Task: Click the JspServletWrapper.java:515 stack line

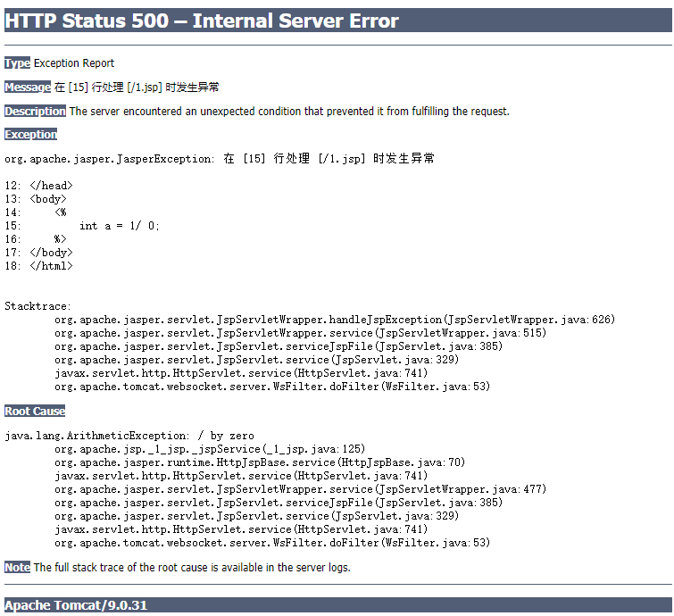Action: pos(301,333)
